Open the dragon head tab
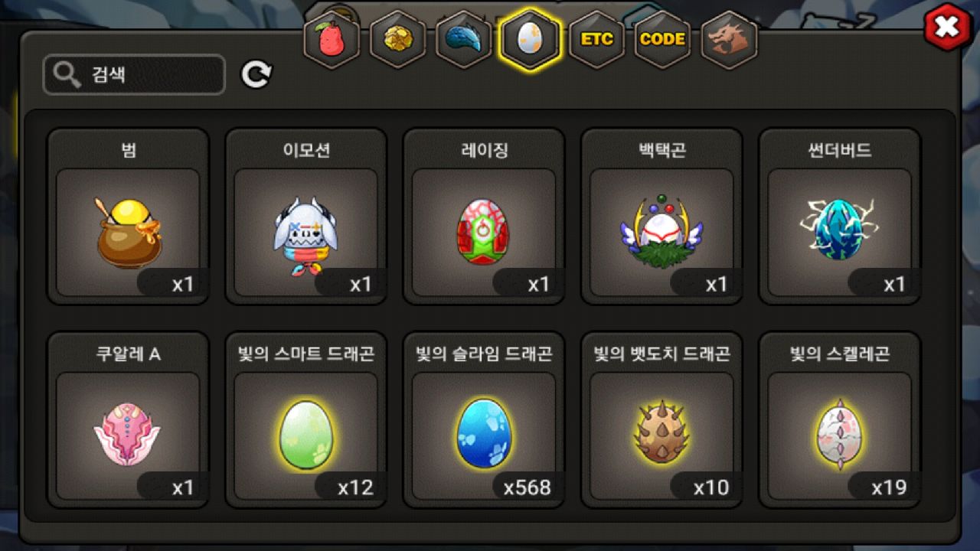This screenshot has height=551, width=980. pyautogui.click(x=728, y=39)
